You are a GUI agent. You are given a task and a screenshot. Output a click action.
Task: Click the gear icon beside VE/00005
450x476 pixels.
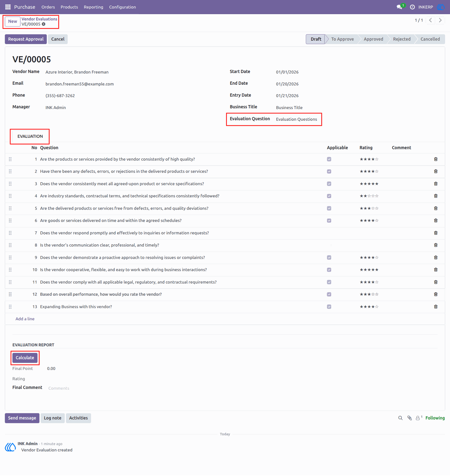click(x=44, y=24)
